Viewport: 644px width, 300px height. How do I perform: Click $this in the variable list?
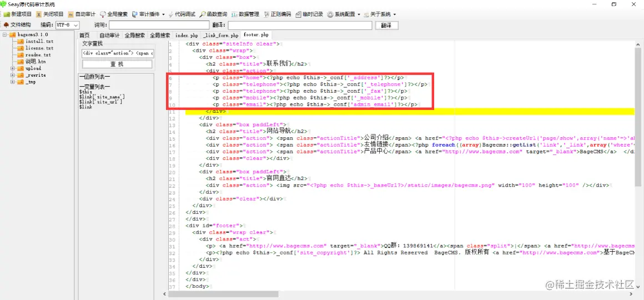pyautogui.click(x=85, y=92)
